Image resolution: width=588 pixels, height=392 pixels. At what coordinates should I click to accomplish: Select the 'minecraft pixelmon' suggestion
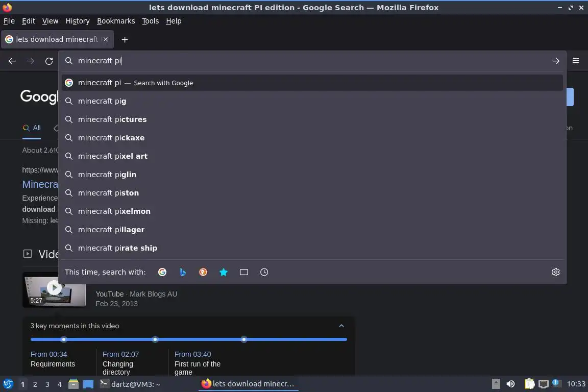(x=312, y=211)
